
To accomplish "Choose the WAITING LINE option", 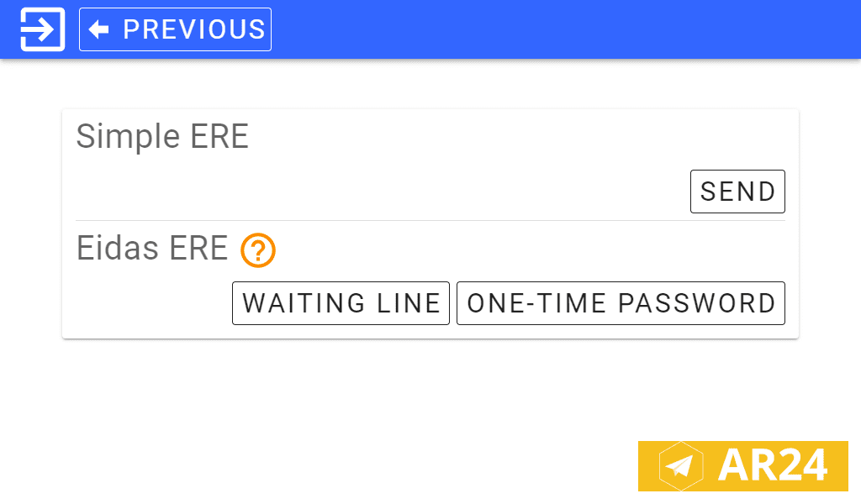I will click(341, 303).
